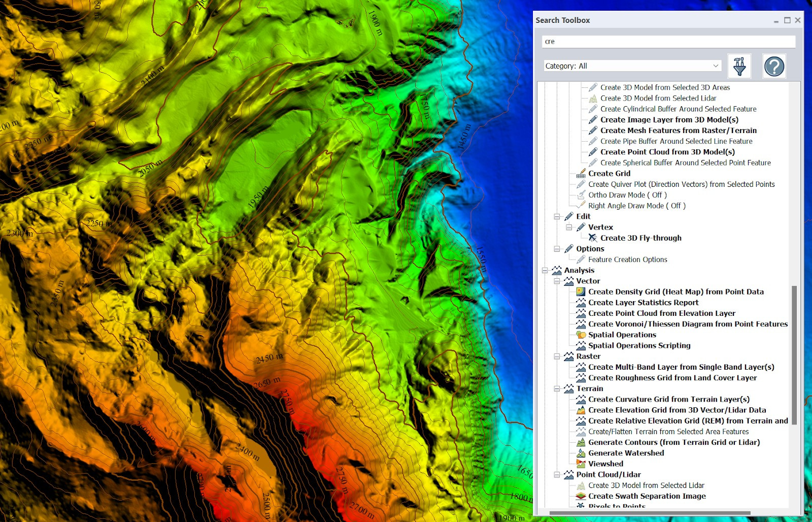The image size is (812, 522).
Task: Collapse the Point Cloud/Lidar tree node
Action: [557, 475]
